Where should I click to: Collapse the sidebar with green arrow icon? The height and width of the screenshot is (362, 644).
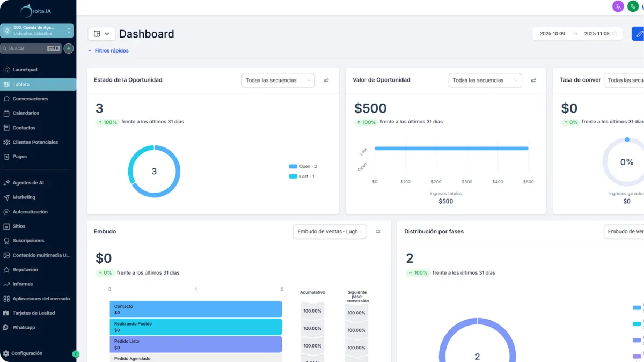[x=76, y=354]
